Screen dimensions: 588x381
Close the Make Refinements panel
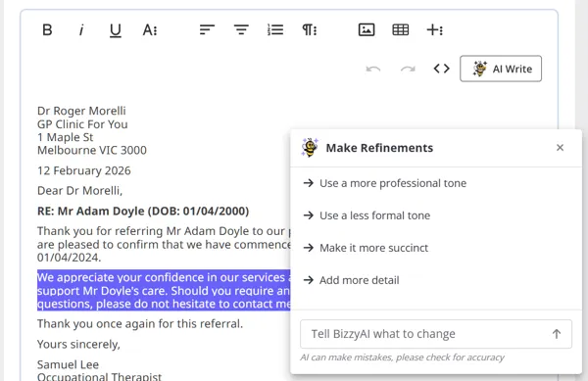(x=560, y=148)
